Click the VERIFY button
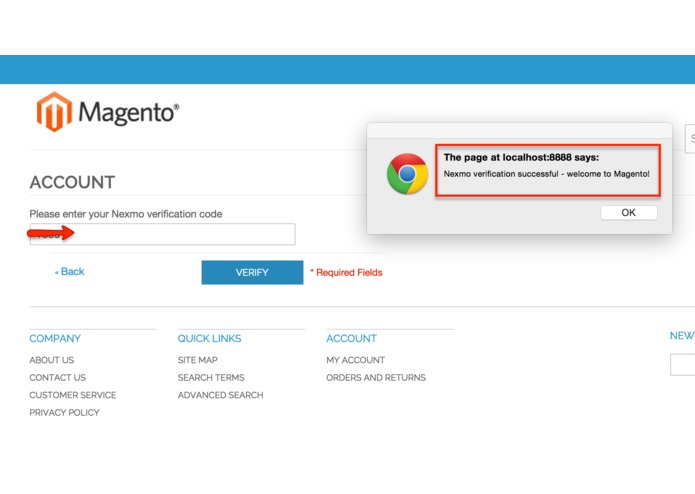Screen dimensions: 695x494 click(x=252, y=272)
